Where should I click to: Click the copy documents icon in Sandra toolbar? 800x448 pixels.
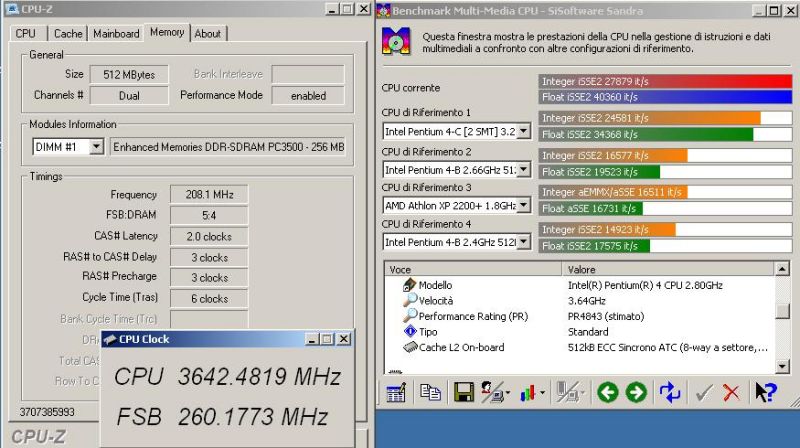coord(430,392)
